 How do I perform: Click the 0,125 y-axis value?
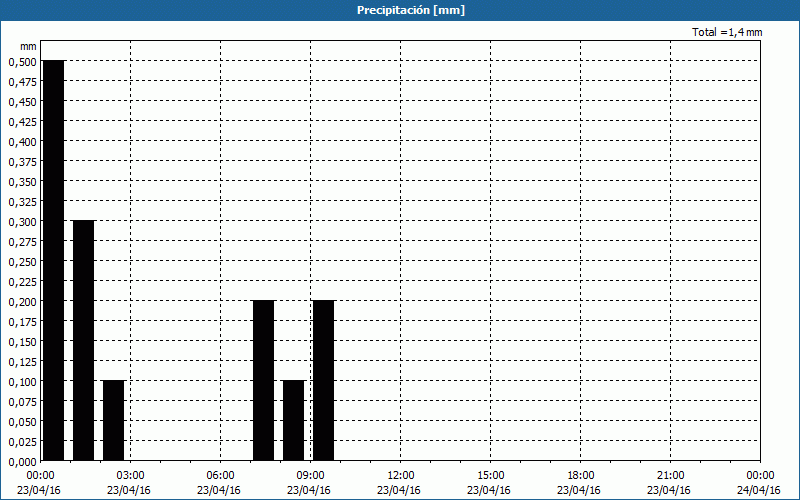pyautogui.click(x=22, y=362)
